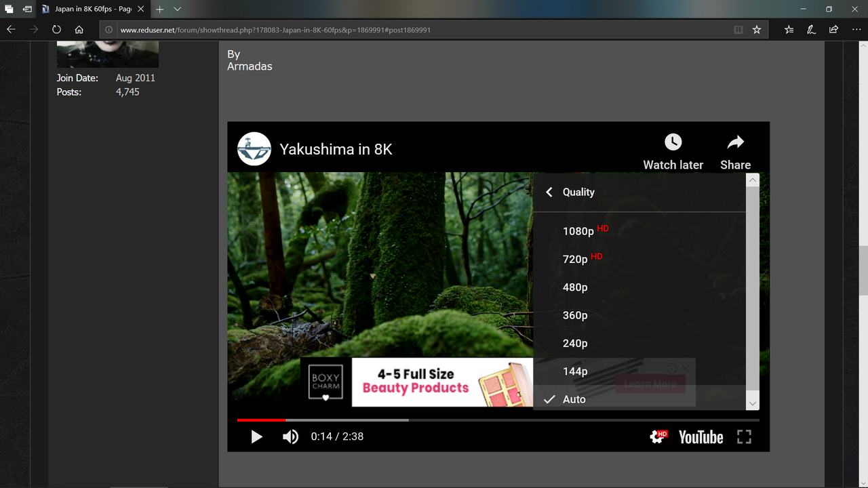
Task: Click the forum poster's avatar image
Action: click(x=108, y=54)
